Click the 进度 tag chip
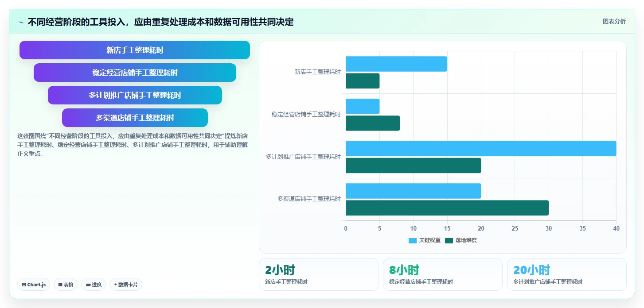Image resolution: width=644 pixels, height=308 pixels. (x=94, y=285)
